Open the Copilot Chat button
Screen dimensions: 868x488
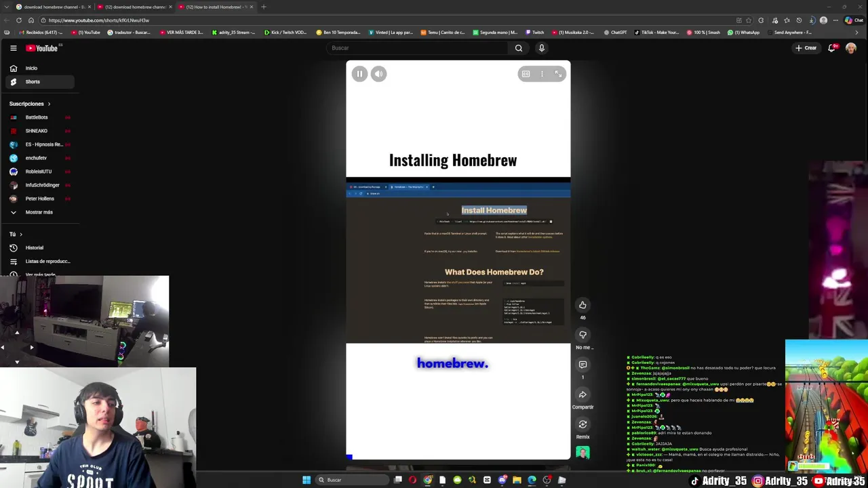click(x=853, y=20)
